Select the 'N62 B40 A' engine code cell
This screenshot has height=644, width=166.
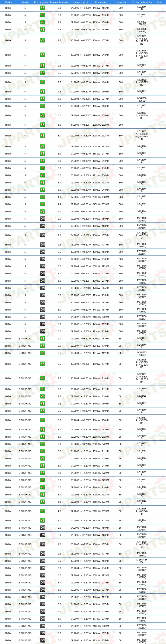pos(142,197)
